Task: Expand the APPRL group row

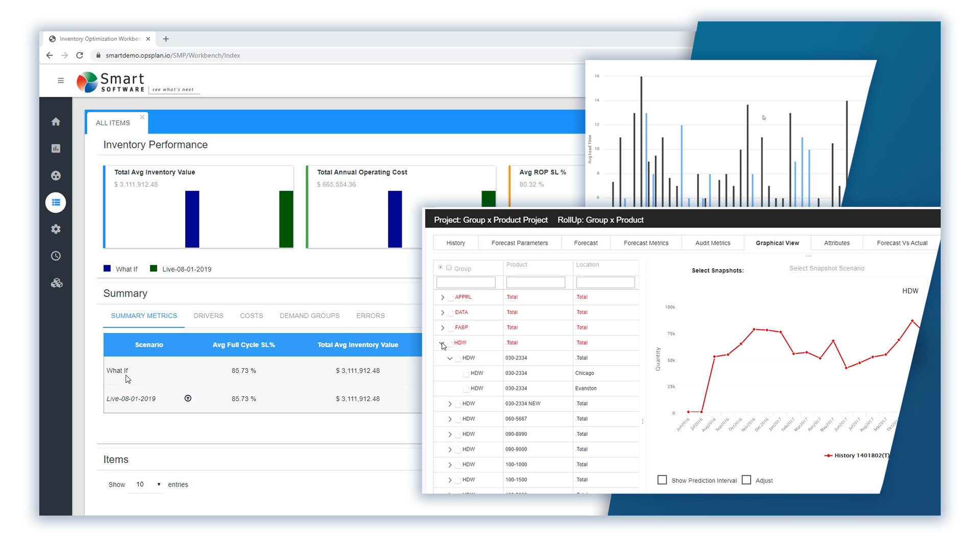Action: tap(443, 297)
